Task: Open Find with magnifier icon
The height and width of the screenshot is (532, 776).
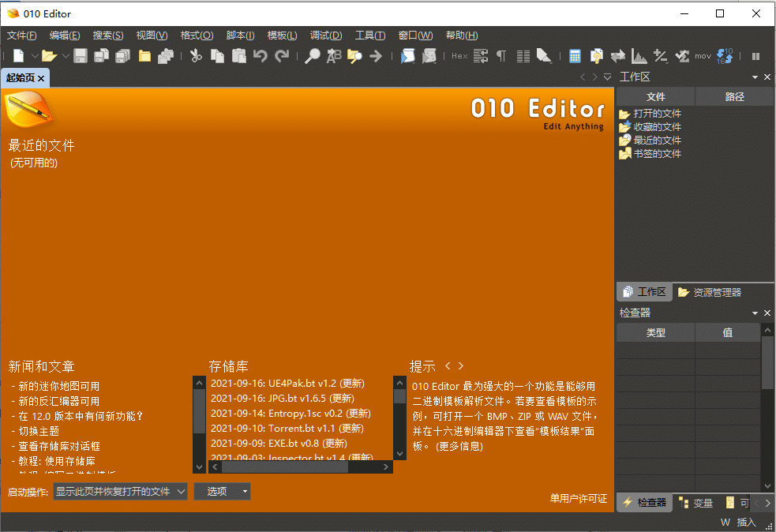Action: [x=313, y=56]
